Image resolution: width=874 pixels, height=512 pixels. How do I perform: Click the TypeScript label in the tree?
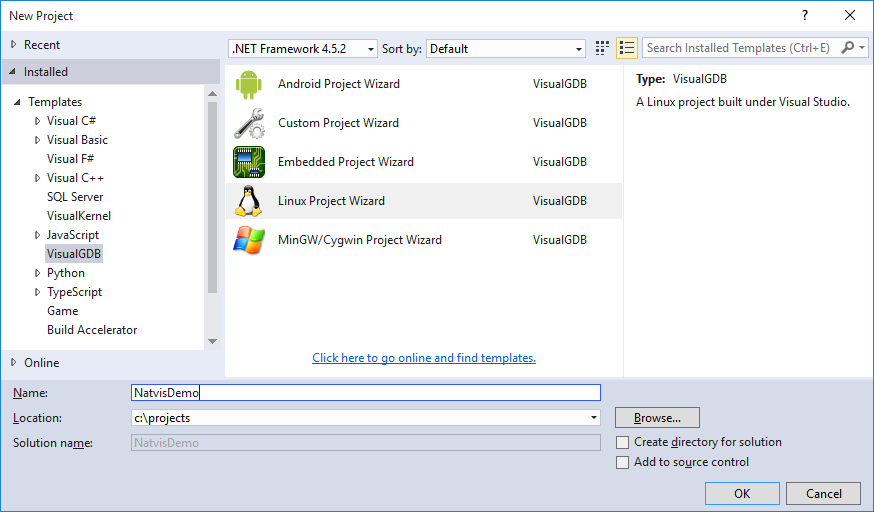point(74,292)
